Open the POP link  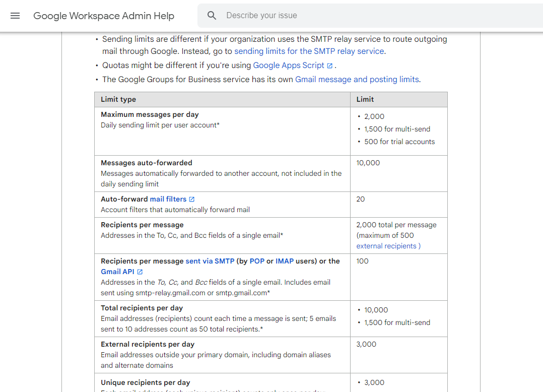click(x=257, y=261)
